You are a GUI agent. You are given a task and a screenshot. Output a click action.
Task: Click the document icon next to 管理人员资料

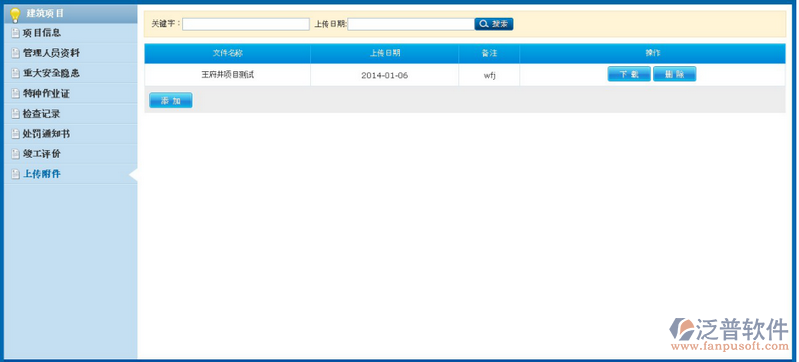pos(16,53)
